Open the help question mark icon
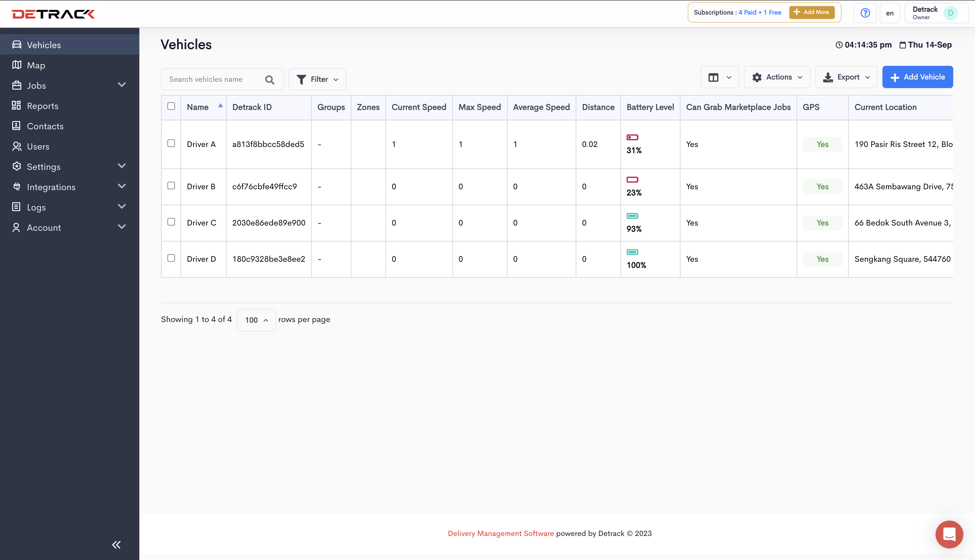 pos(865,13)
